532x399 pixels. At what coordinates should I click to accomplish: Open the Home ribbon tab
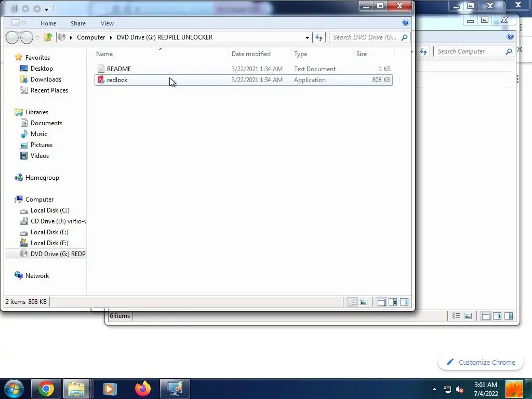point(48,23)
